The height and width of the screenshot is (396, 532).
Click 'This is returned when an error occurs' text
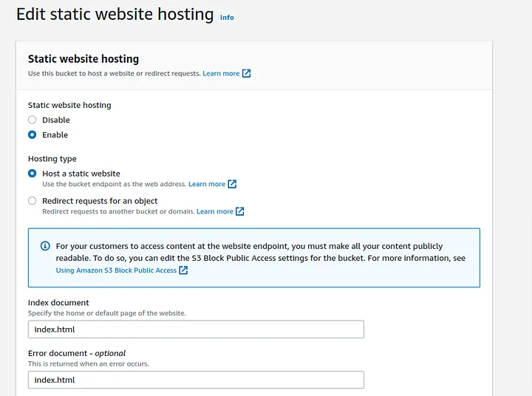[88, 363]
